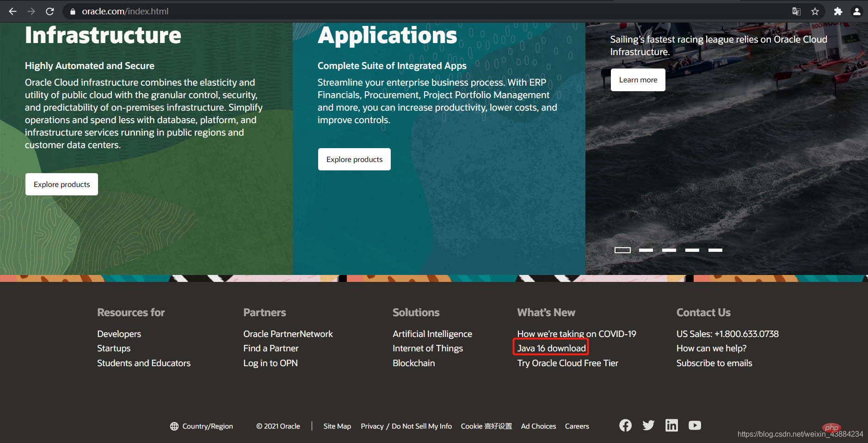Click the Contact Us footer heading
This screenshot has width=868, height=443.
pos(704,312)
